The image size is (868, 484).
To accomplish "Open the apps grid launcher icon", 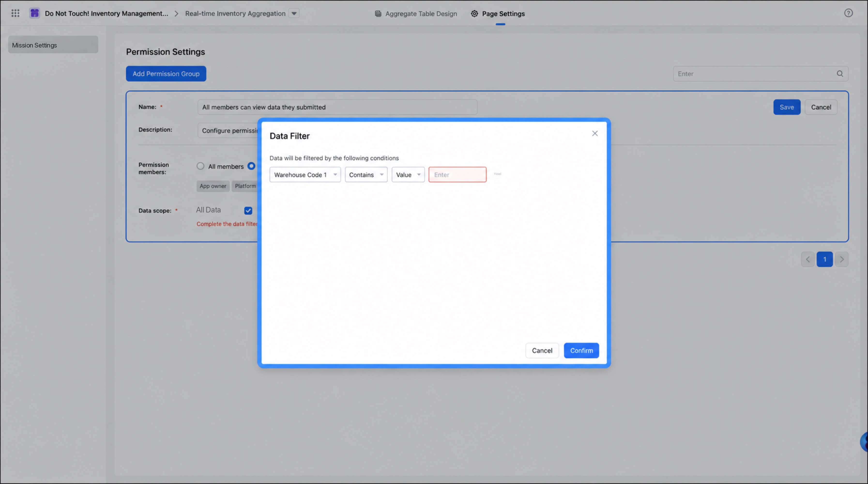I will click(x=15, y=13).
